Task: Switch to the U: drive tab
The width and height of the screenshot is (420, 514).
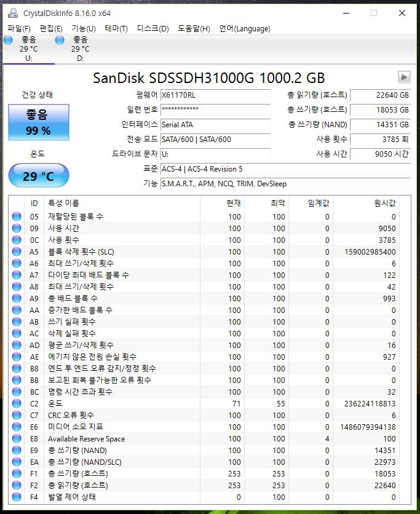Action: click(x=29, y=49)
